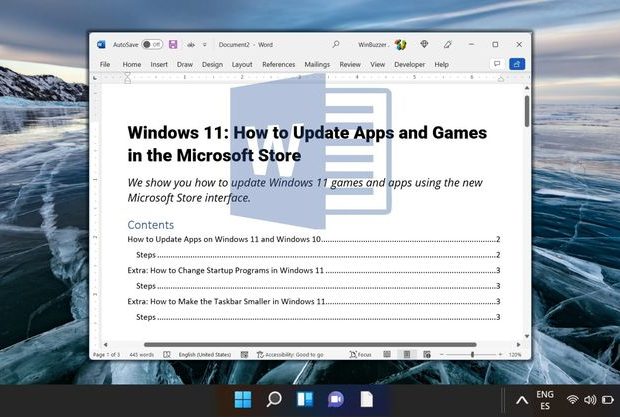Click the Accessibility: Good to go status

[290, 355]
